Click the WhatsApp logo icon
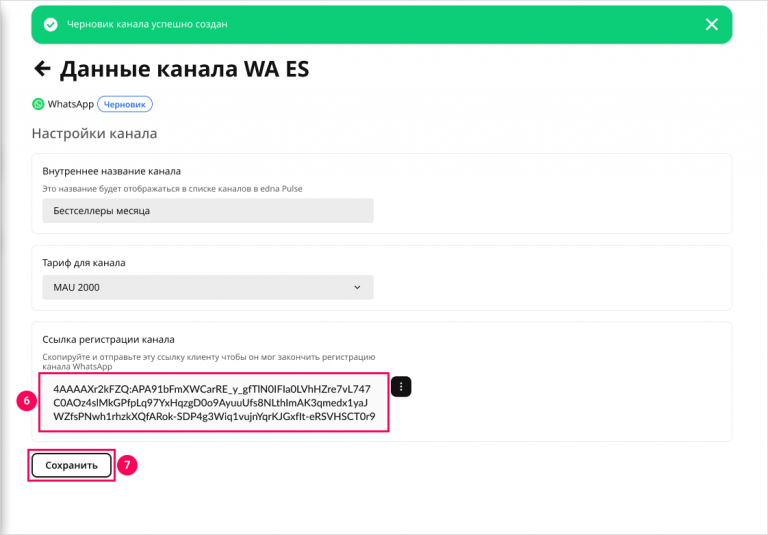Viewport: 768px width, 535px height. click(x=38, y=104)
